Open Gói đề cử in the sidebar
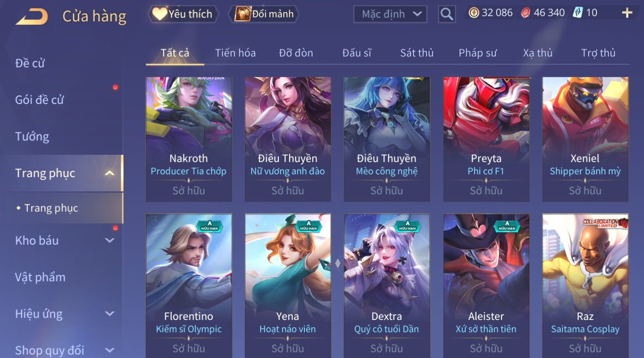This screenshot has width=644, height=358. pos(39,100)
